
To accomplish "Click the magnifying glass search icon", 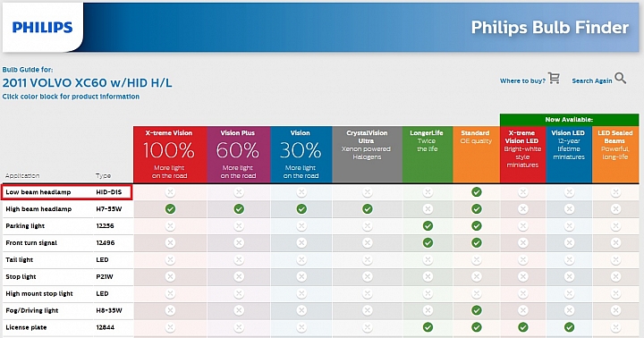I will click(x=620, y=78).
